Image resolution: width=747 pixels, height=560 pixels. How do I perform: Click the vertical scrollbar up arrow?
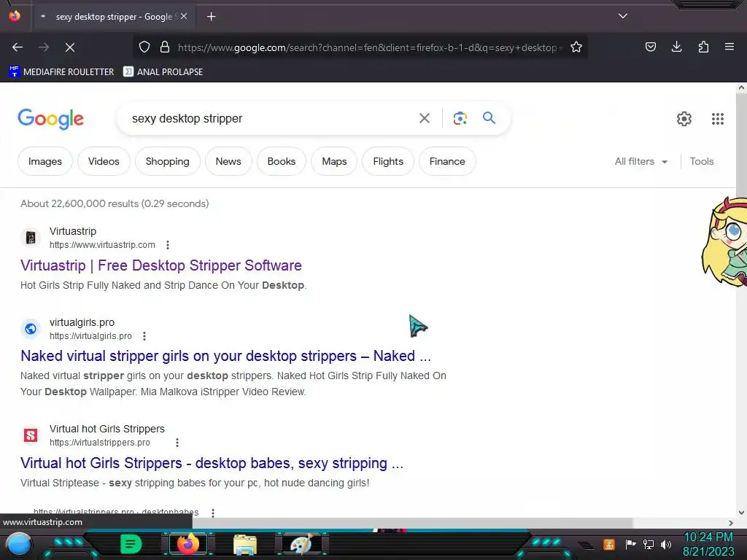pyautogui.click(x=741, y=87)
